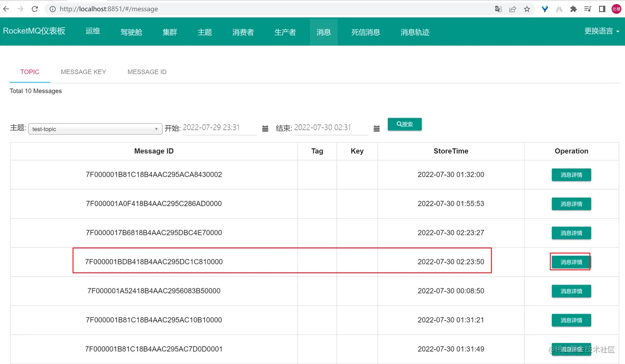625x364 pixels.
Task: Open the translate page icon
Action: [x=498, y=9]
